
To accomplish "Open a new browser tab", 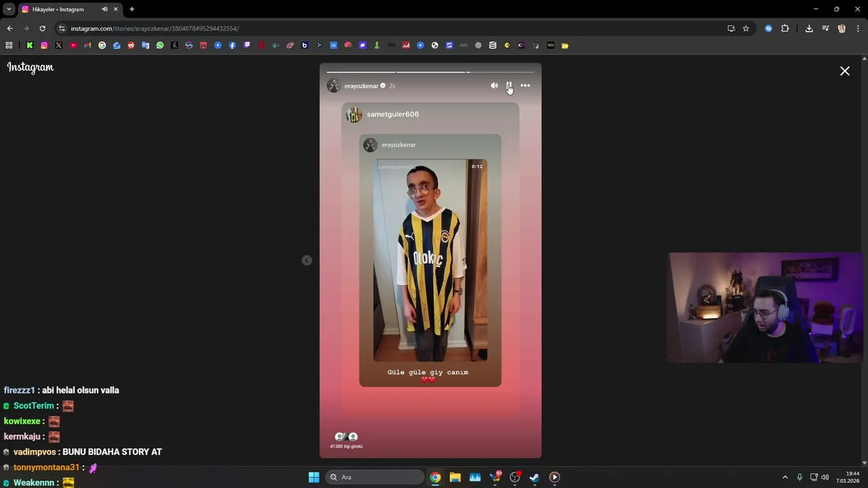I will click(132, 9).
